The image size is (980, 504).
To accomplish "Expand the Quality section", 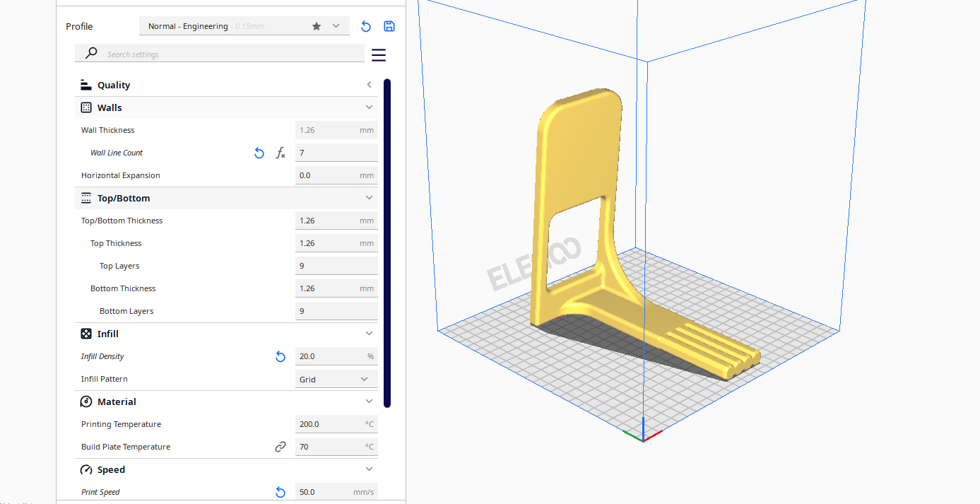I will (x=369, y=85).
